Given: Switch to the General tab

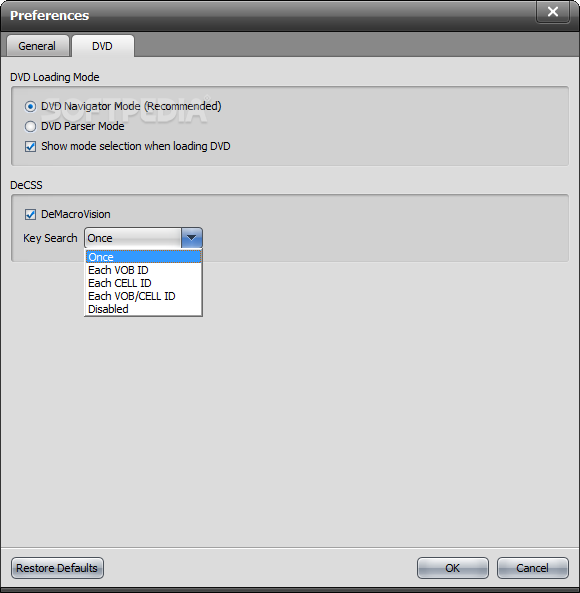Looking at the screenshot, I should tap(38, 46).
